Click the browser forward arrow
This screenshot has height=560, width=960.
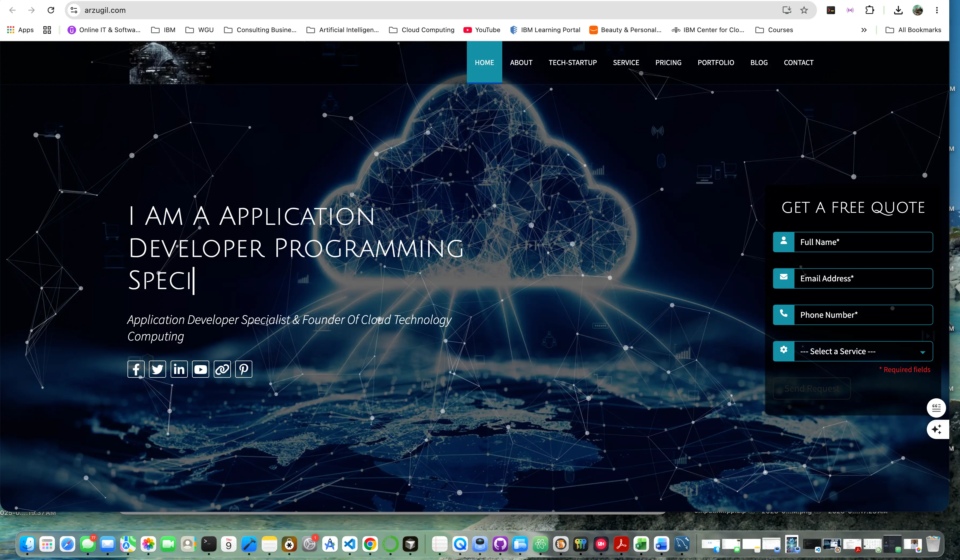32,10
